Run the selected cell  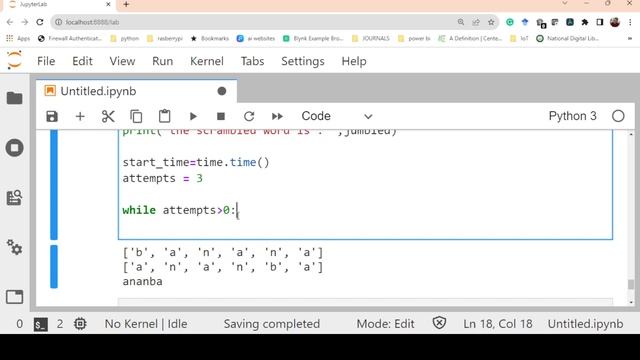coord(193,116)
